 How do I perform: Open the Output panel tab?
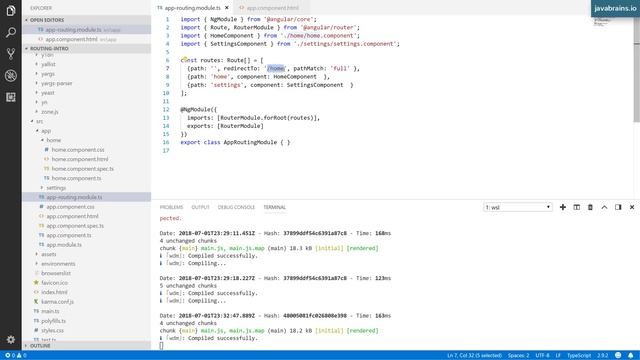200,207
